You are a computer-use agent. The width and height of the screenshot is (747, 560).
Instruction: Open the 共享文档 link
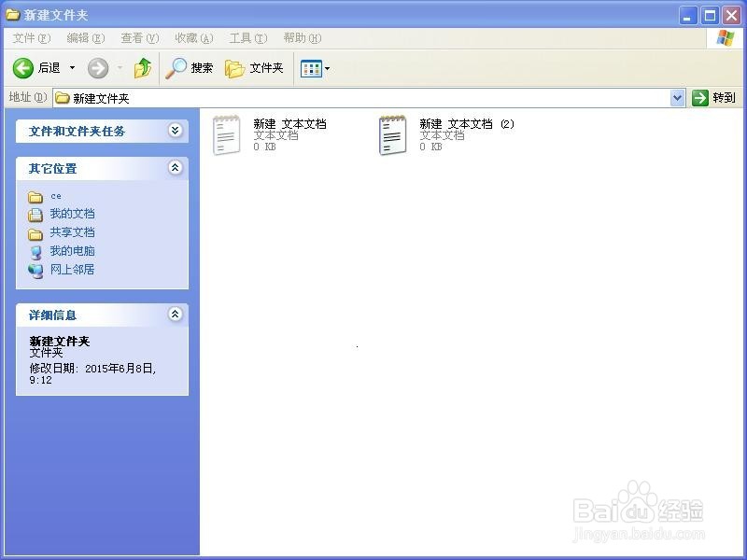tap(73, 232)
